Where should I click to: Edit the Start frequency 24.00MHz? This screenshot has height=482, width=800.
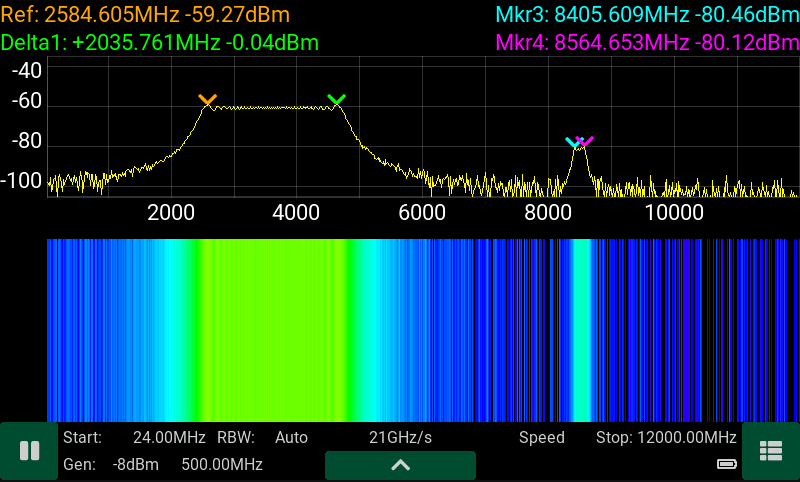tap(168, 438)
